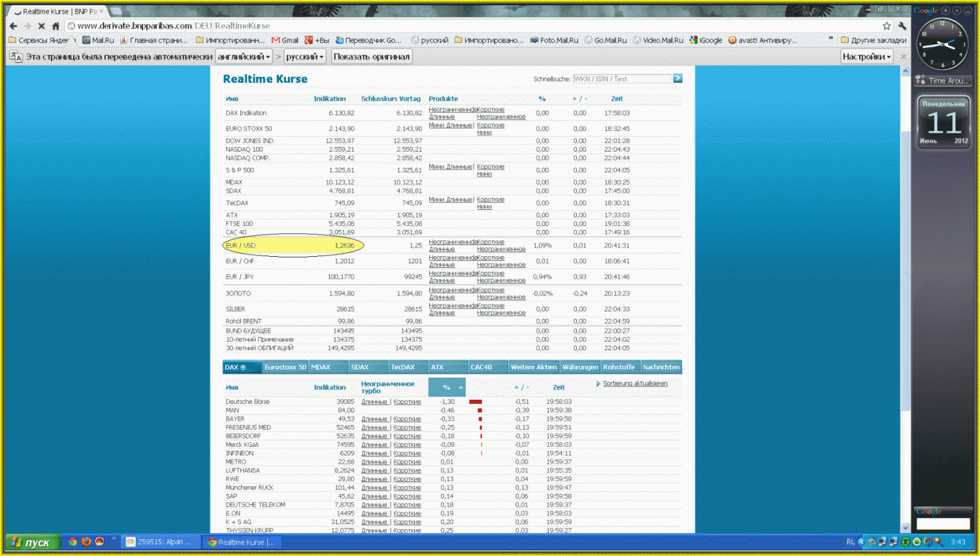
Task: Open the Time Arou... sidebar gadget
Action: click(943, 81)
